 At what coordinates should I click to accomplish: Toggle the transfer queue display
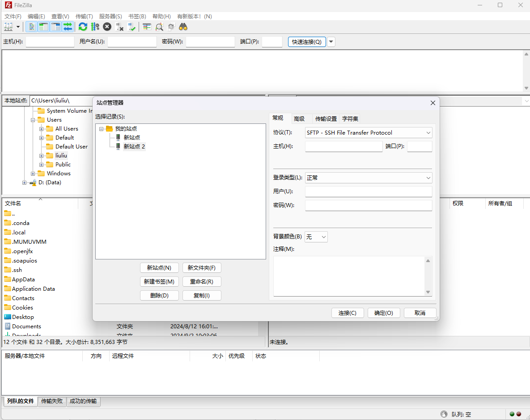coord(68,27)
